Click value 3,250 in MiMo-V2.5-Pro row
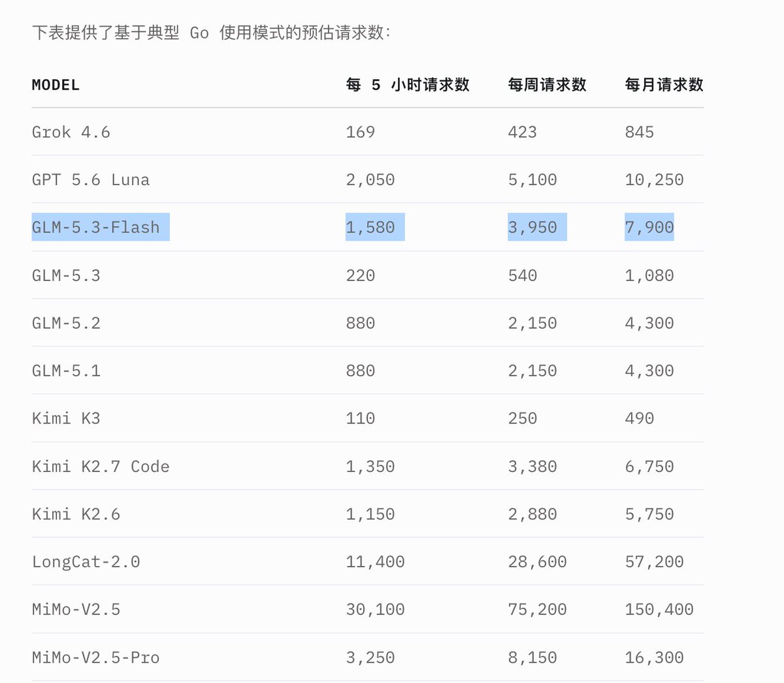Image resolution: width=784 pixels, height=683 pixels. pyautogui.click(x=370, y=658)
